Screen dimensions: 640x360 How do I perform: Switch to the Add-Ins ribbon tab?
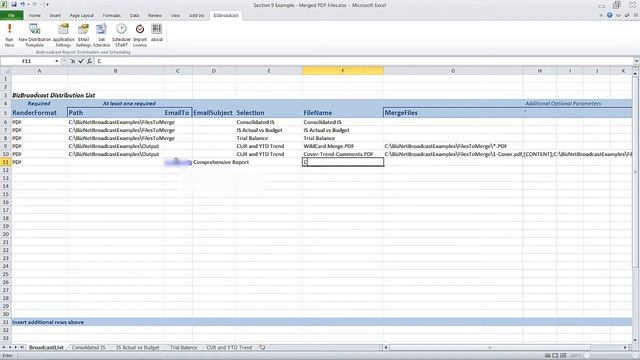196,16
